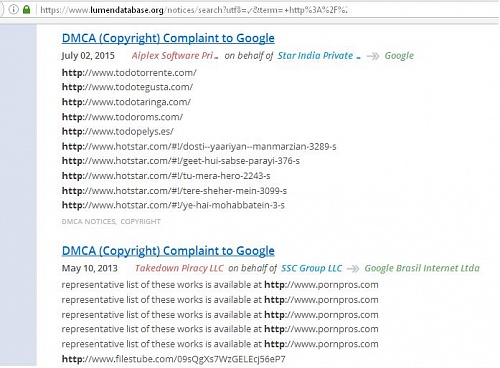
Task: Open SSC Group LLC principal link
Action: 311,268
